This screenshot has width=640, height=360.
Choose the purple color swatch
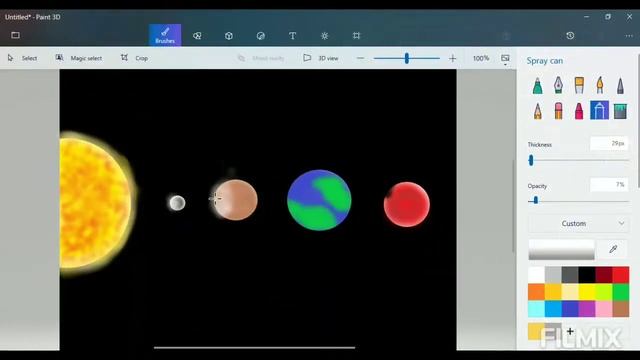coord(587,309)
